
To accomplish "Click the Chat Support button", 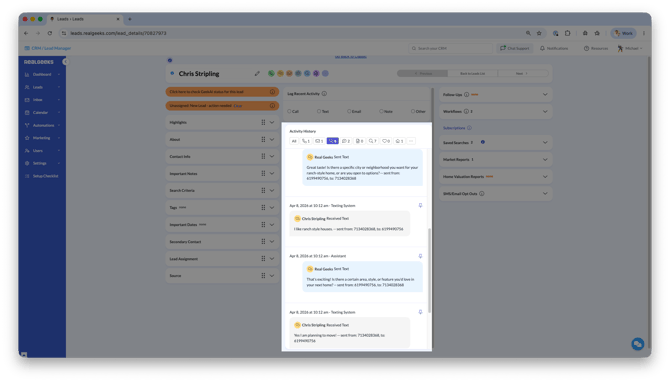I will tap(514, 48).
